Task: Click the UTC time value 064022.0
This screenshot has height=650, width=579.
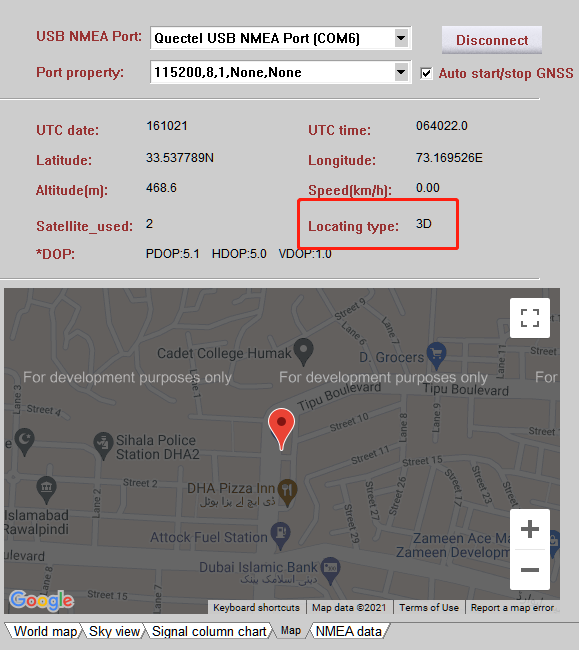Action: click(442, 126)
